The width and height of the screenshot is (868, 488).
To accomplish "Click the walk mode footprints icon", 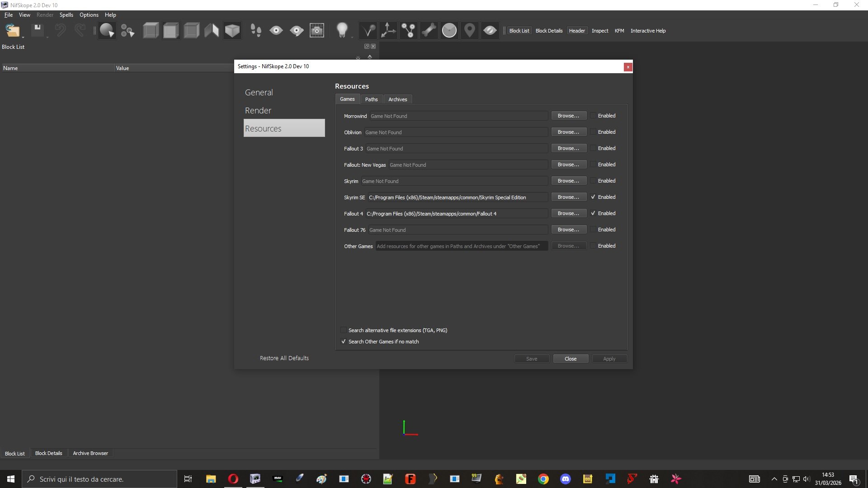I will point(256,31).
